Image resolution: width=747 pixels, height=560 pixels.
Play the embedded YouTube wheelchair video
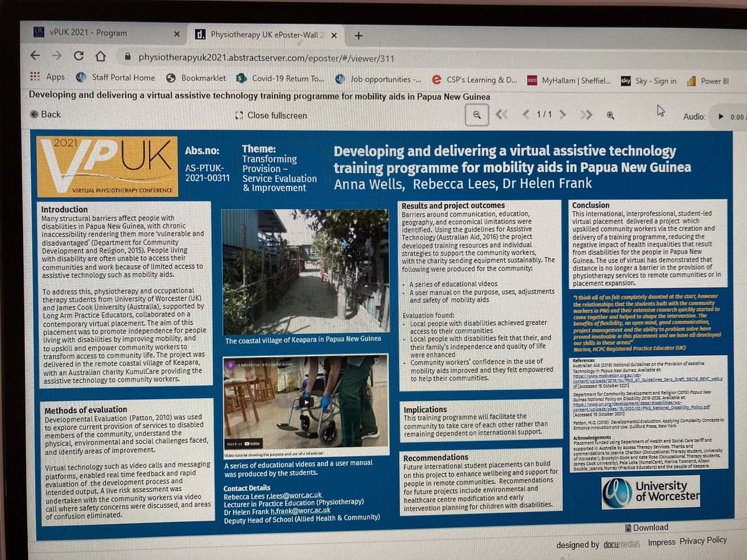point(306,402)
